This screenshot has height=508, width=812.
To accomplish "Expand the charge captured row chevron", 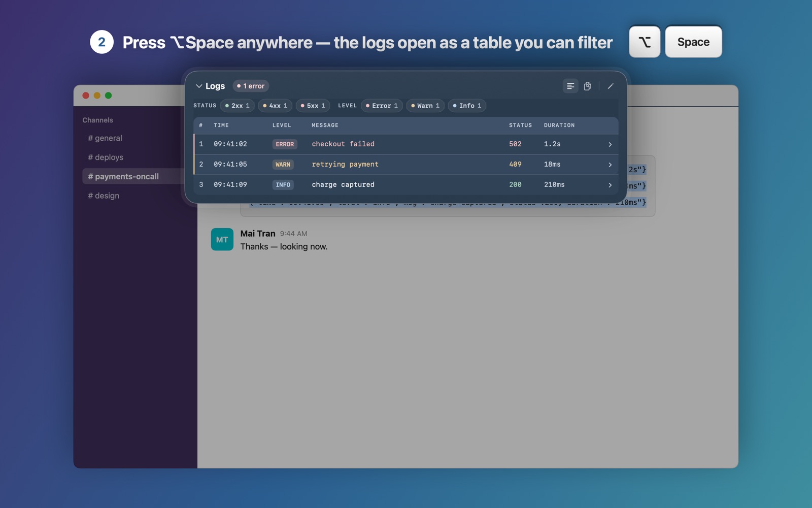I will (610, 185).
